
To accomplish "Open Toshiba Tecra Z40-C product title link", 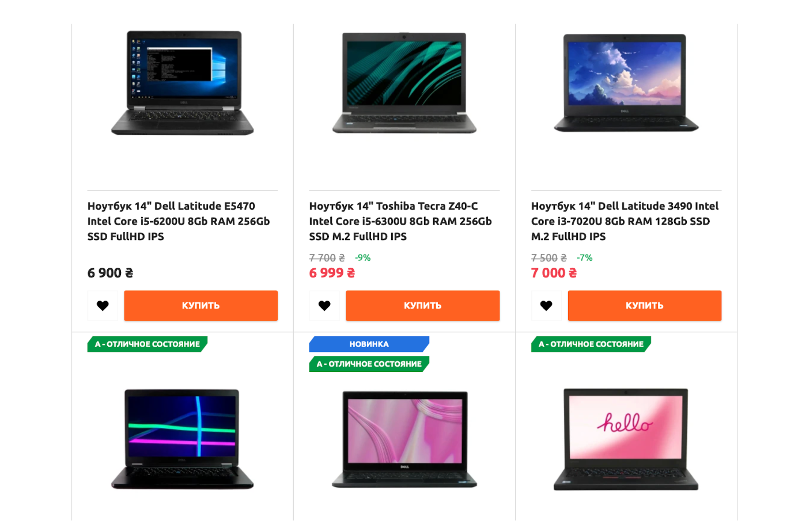I will [x=400, y=221].
